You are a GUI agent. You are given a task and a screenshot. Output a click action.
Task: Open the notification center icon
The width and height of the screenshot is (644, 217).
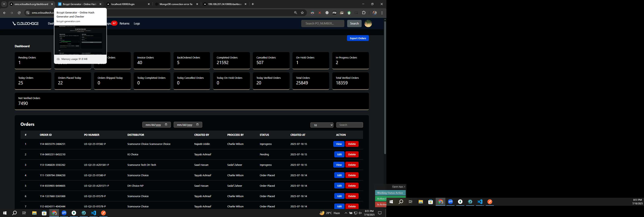[x=380, y=213]
